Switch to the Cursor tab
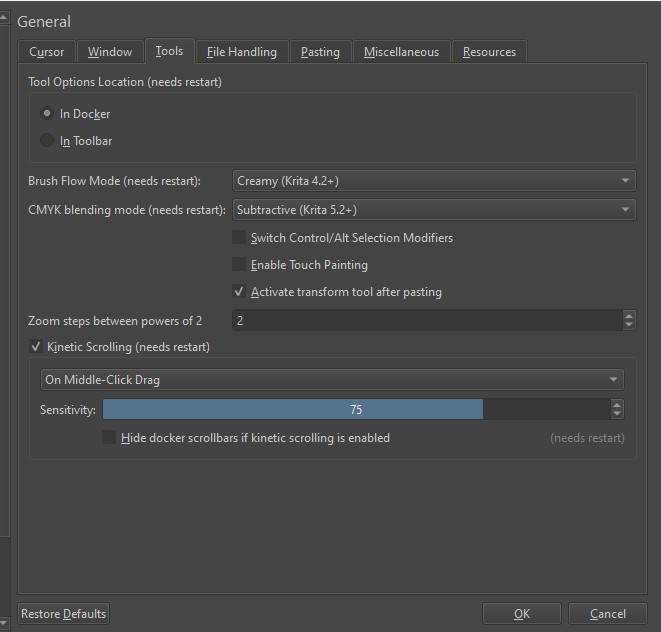This screenshot has height=632, width=661. pyautogui.click(x=47, y=52)
